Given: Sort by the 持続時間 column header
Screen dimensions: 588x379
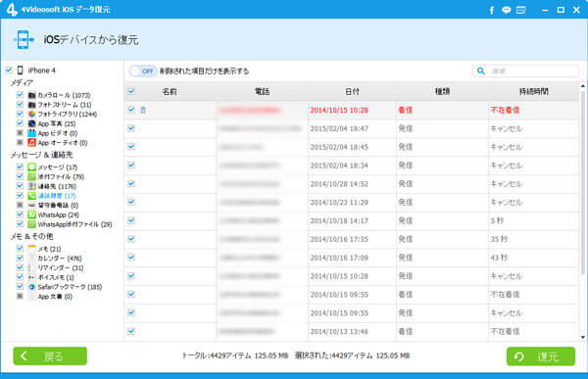Looking at the screenshot, I should (534, 91).
